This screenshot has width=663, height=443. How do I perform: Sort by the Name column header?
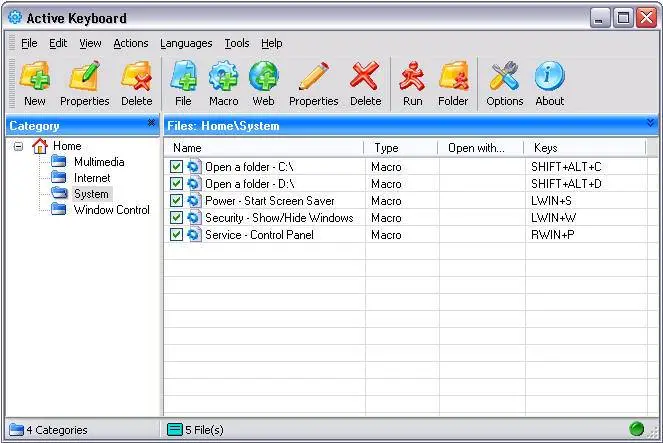coord(264,148)
